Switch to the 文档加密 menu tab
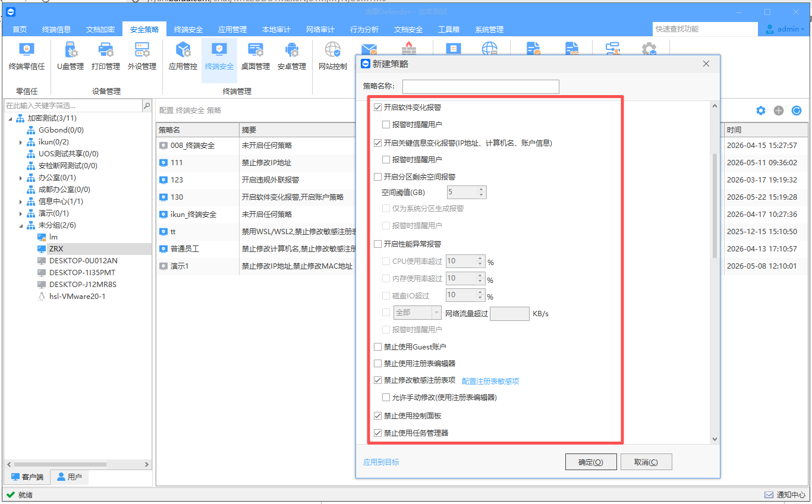This screenshot has height=504, width=812. pyautogui.click(x=100, y=30)
